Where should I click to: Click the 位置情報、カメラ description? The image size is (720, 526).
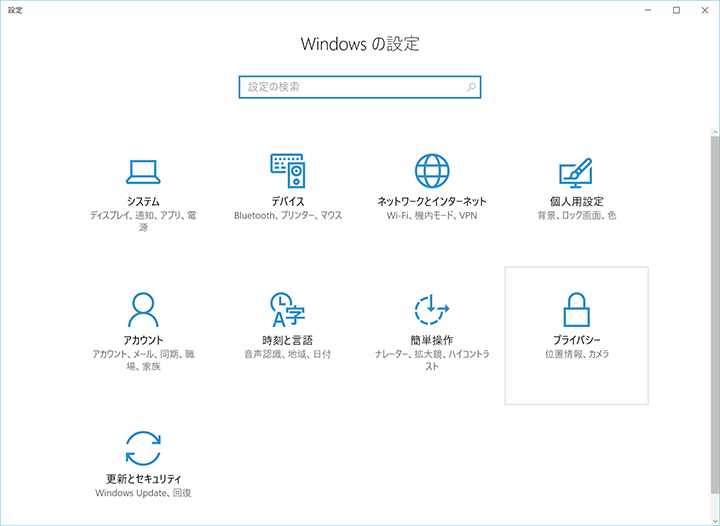tap(577, 354)
